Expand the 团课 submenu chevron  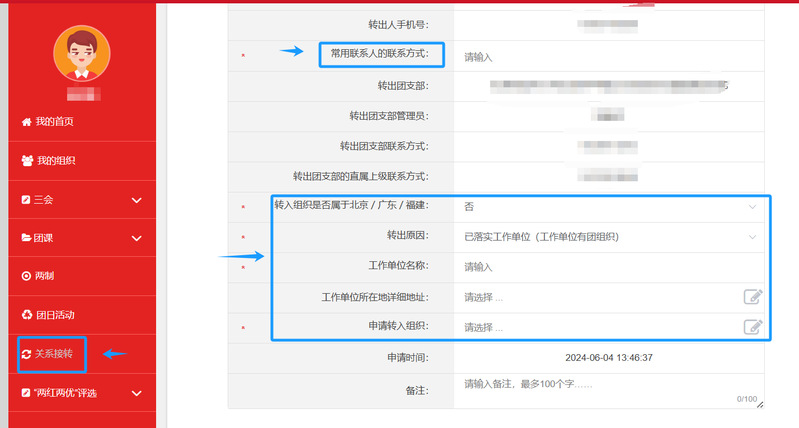point(137,238)
